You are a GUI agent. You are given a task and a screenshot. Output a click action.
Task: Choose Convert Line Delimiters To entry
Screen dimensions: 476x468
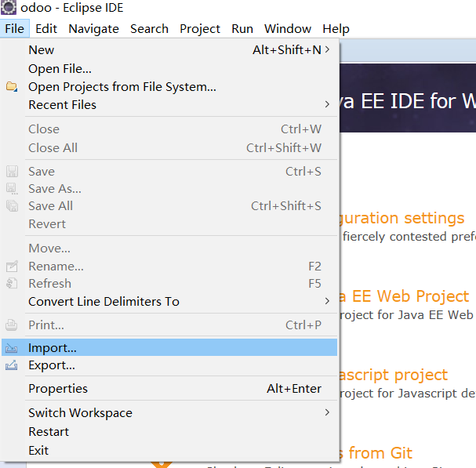click(x=169, y=301)
